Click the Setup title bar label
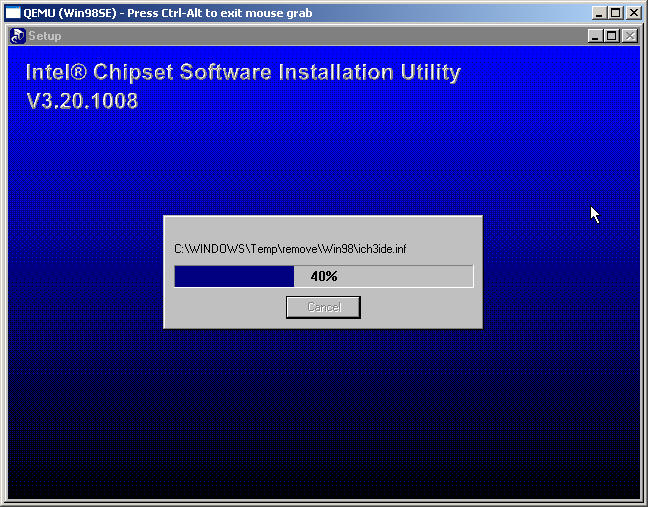648x507 pixels. tap(45, 36)
